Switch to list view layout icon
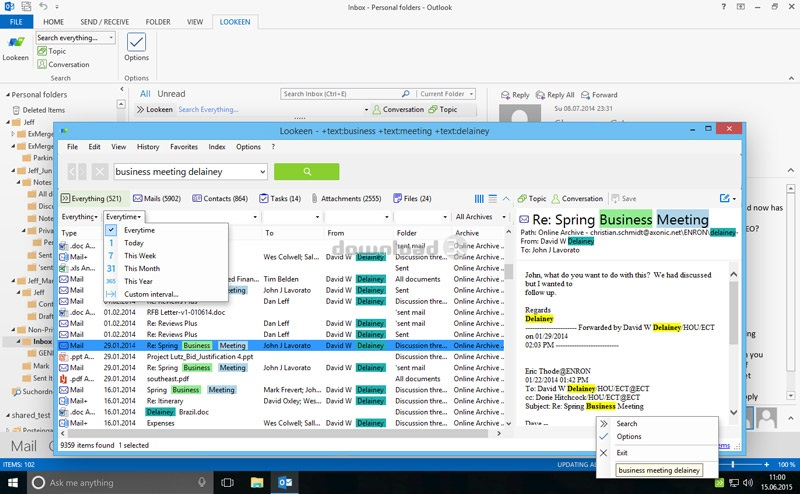800x494 pixels. [x=492, y=199]
